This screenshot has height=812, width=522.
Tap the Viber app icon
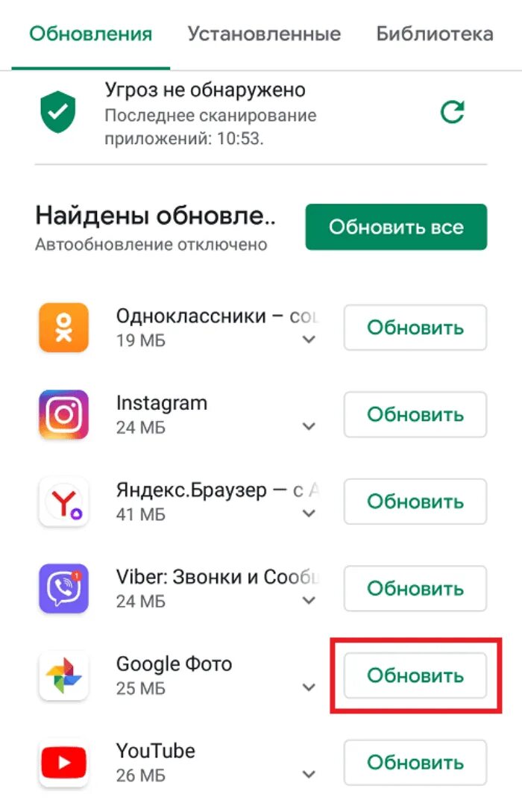coord(63,588)
